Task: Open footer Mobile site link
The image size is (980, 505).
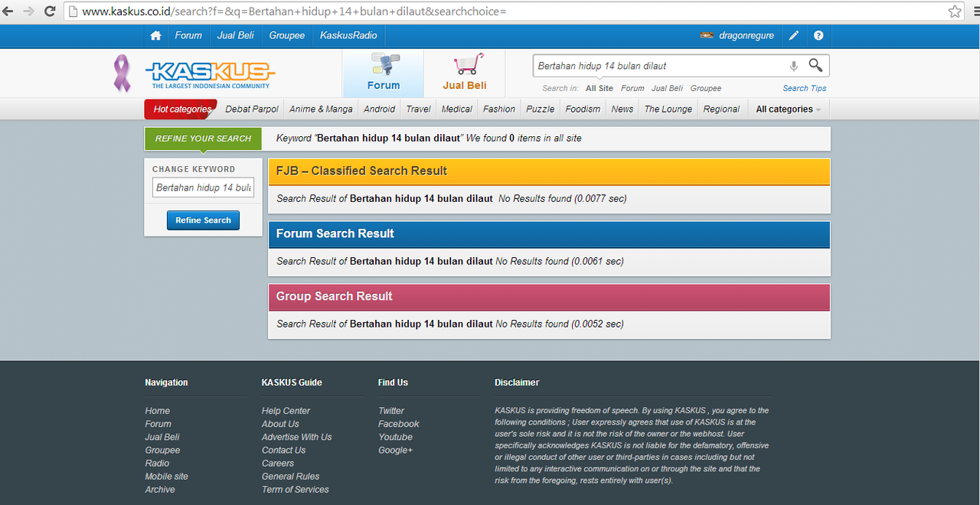Action: pos(166,476)
